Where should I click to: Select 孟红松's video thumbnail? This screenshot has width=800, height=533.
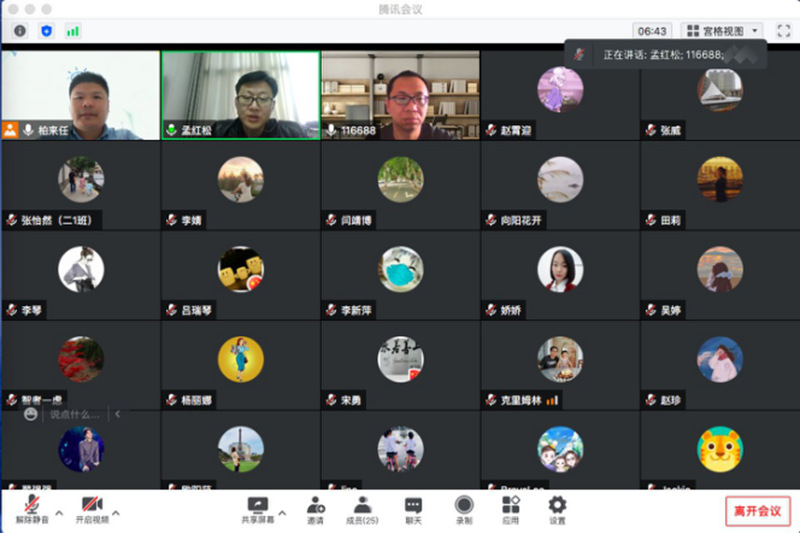click(x=241, y=95)
